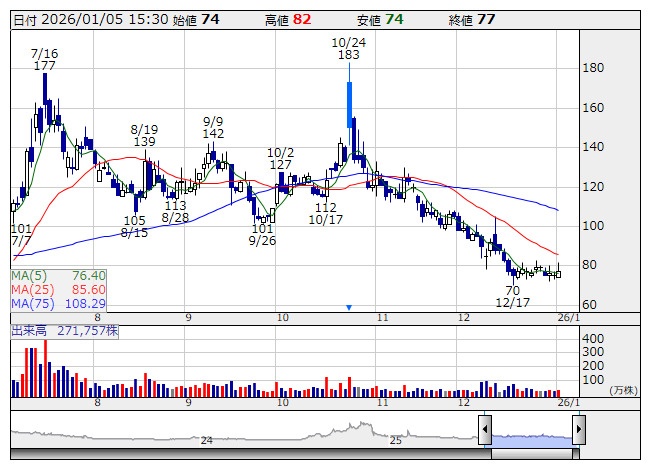Click the 日付 2026/01/05 15:30 header text

click(x=91, y=20)
